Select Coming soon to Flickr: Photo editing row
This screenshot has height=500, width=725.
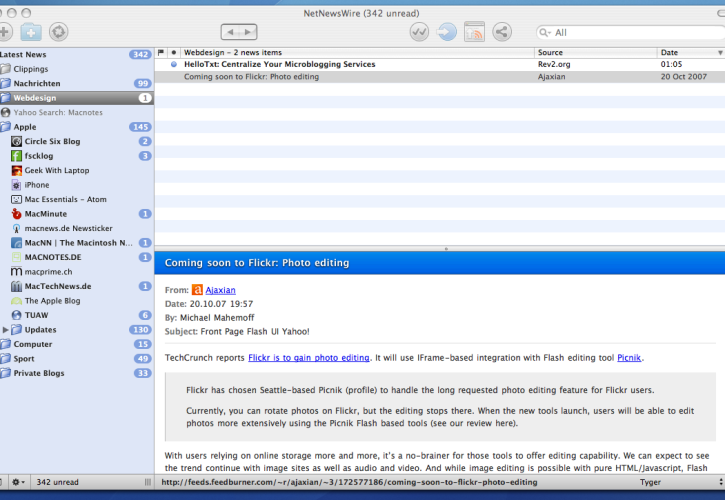point(440,77)
